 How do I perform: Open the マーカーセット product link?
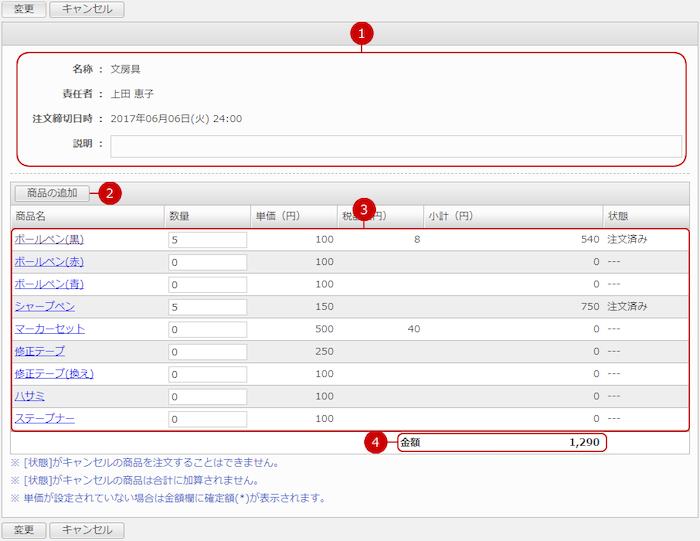tap(49, 329)
